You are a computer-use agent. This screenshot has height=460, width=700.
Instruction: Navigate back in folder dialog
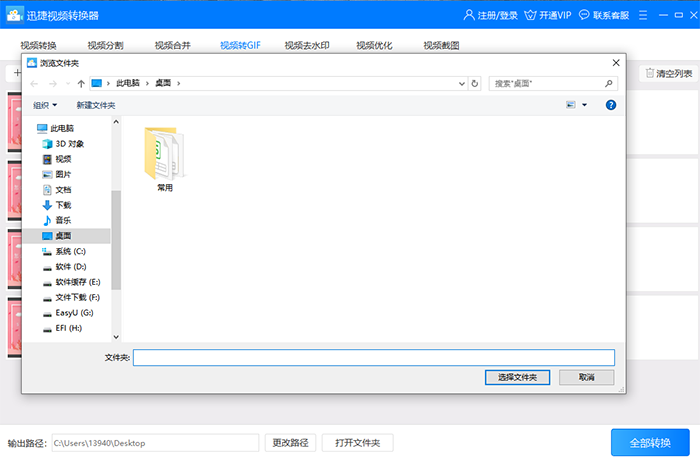pyautogui.click(x=34, y=84)
